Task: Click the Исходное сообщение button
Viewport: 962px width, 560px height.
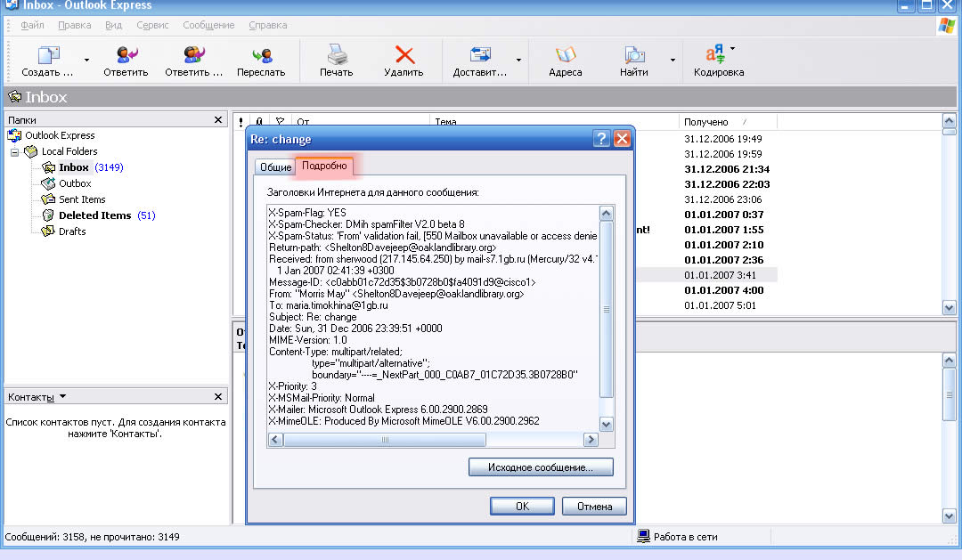Action: [x=541, y=467]
